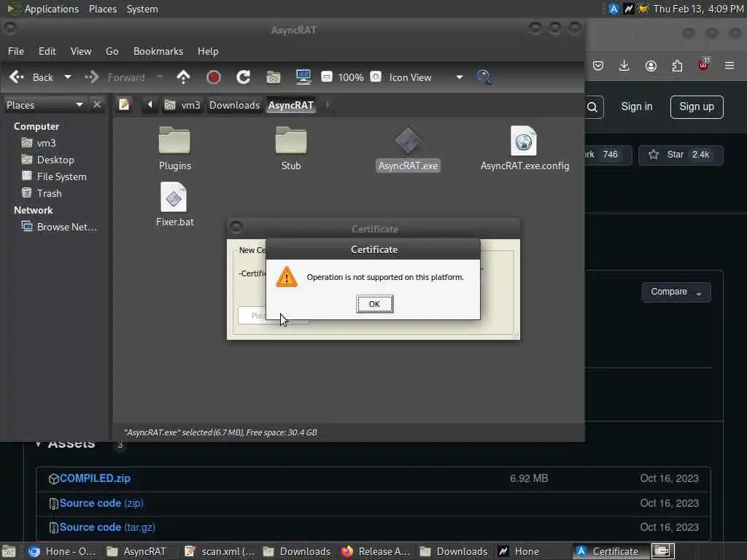Viewport: 747px width, 560px height.
Task: Go back with the Back arrow button
Action: tap(31, 77)
